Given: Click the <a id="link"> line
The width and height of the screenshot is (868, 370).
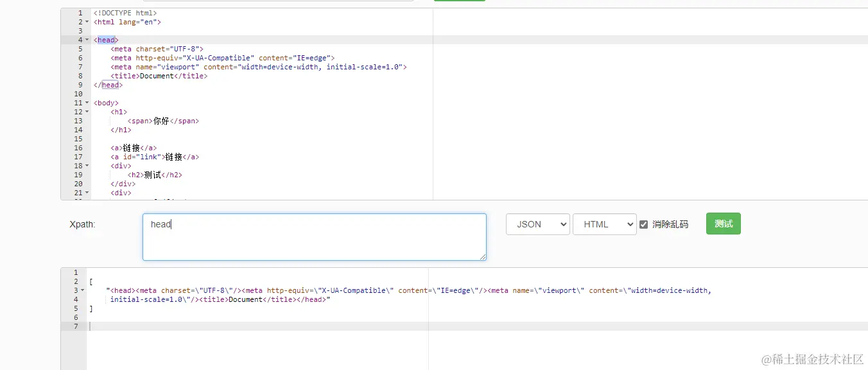Looking at the screenshot, I should [x=155, y=157].
